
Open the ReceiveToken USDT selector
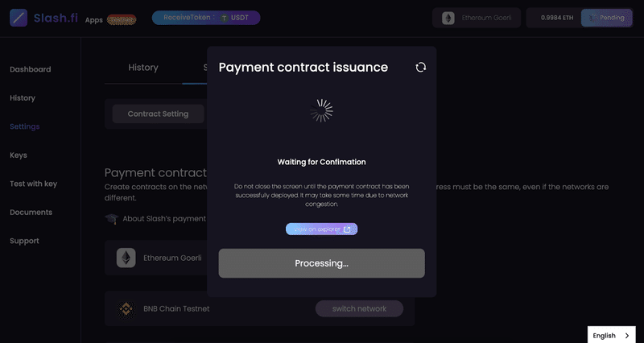[x=206, y=18]
